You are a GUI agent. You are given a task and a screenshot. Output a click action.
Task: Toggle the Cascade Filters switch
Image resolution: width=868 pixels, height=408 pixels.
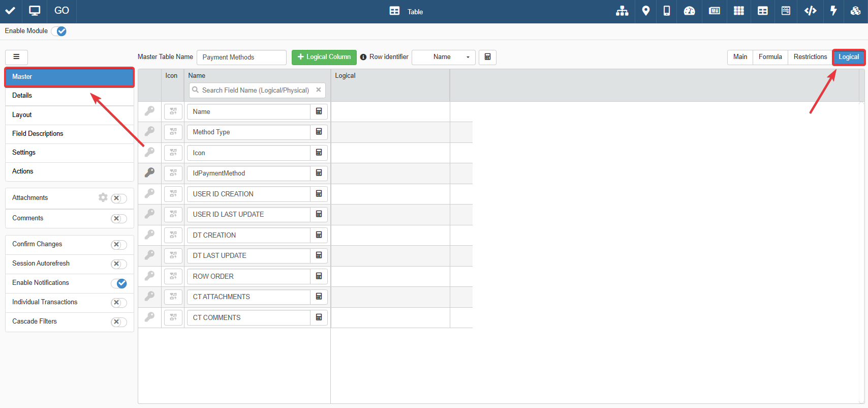point(119,322)
